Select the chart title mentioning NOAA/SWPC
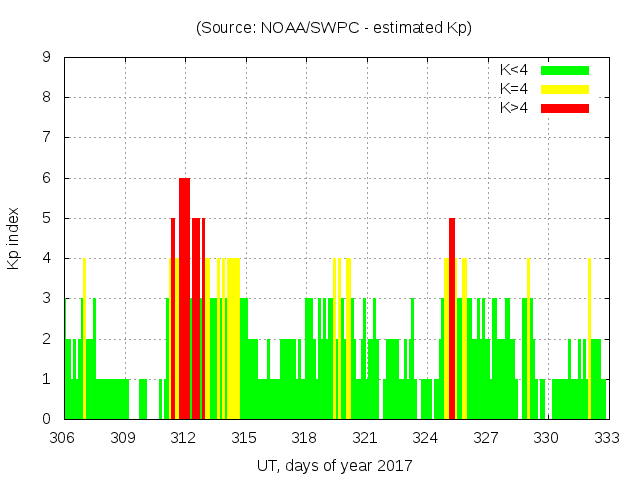 (334, 28)
